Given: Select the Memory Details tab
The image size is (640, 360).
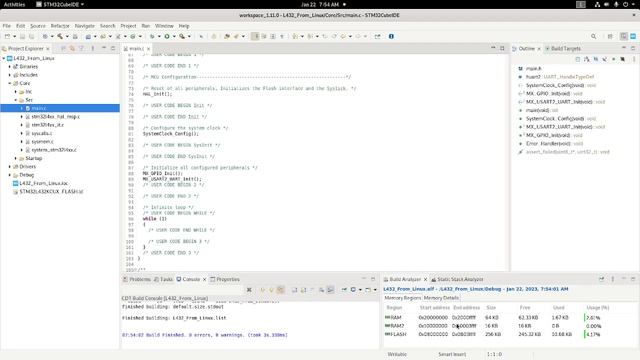Looking at the screenshot, I should tap(441, 298).
